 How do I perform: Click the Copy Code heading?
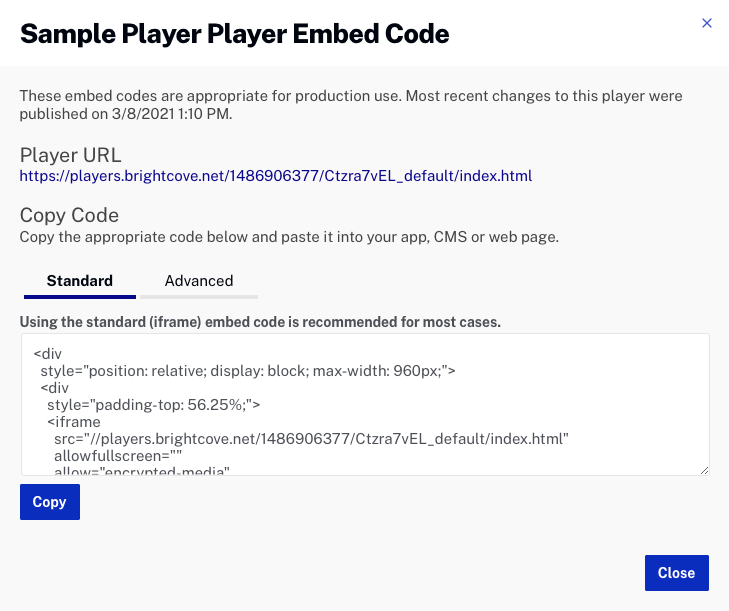click(x=70, y=215)
